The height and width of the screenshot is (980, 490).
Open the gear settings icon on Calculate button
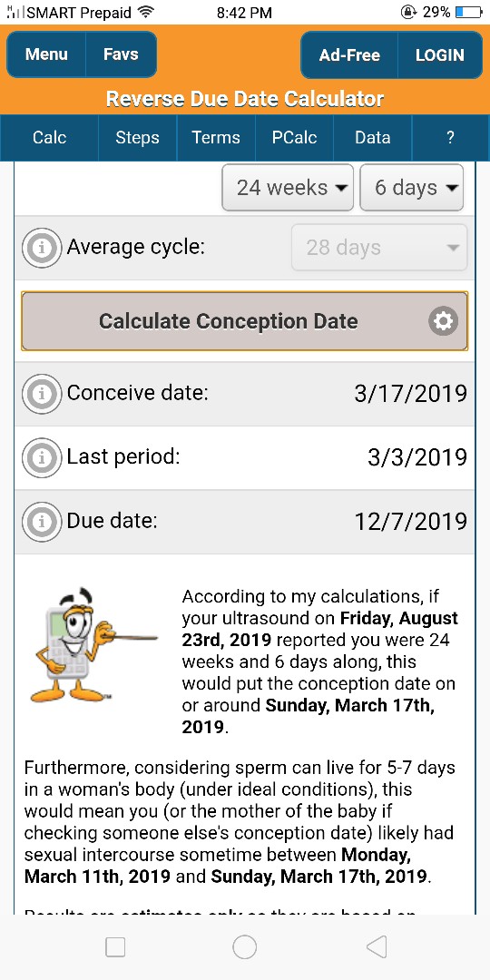[x=443, y=321]
